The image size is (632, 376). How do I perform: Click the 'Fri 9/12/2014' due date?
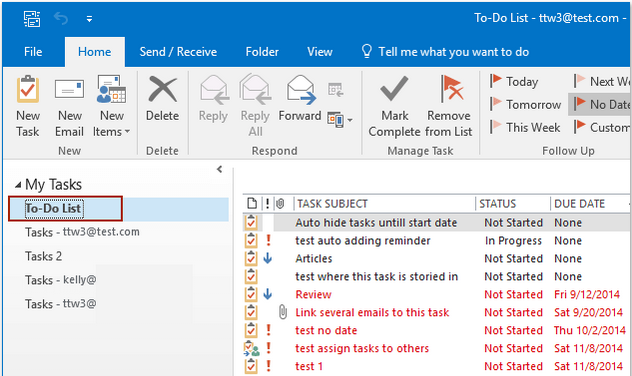coord(586,294)
